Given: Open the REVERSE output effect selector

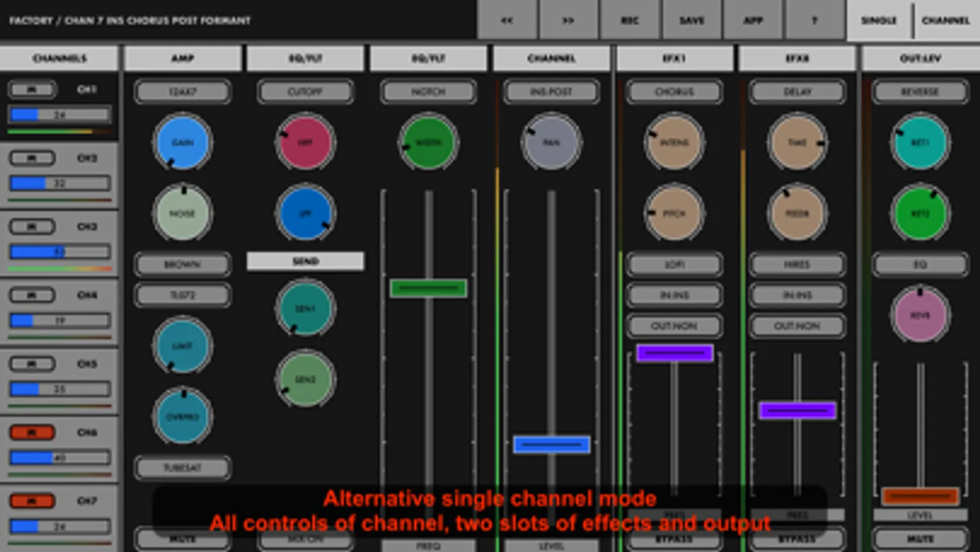Looking at the screenshot, I should pyautogui.click(x=920, y=91).
